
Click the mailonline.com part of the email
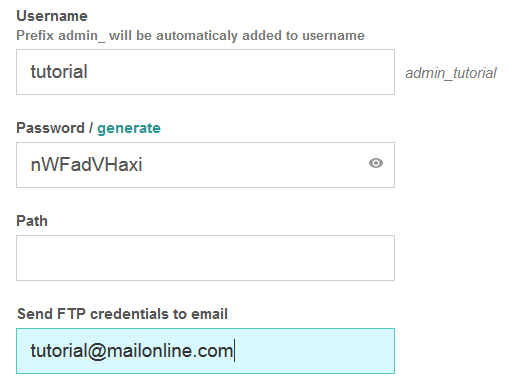[x=169, y=351]
